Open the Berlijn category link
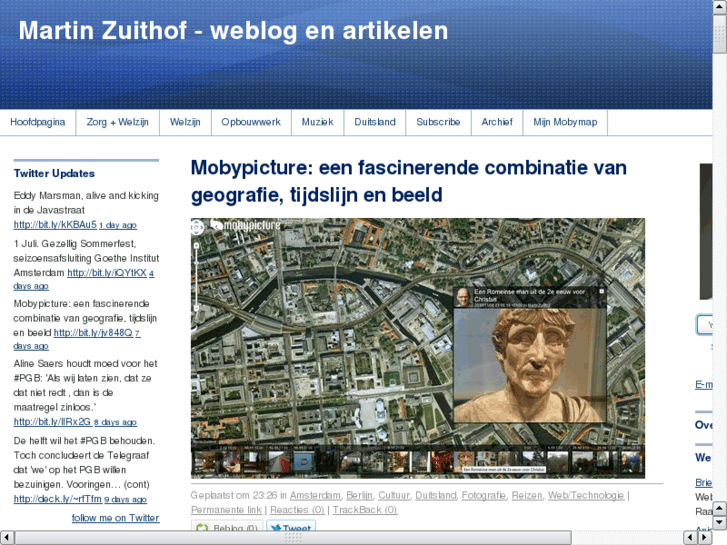Viewport: 727px width, 545px height. [359, 495]
